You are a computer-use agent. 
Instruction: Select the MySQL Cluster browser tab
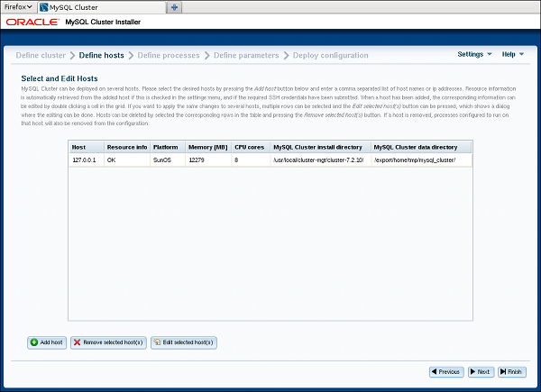point(99,7)
